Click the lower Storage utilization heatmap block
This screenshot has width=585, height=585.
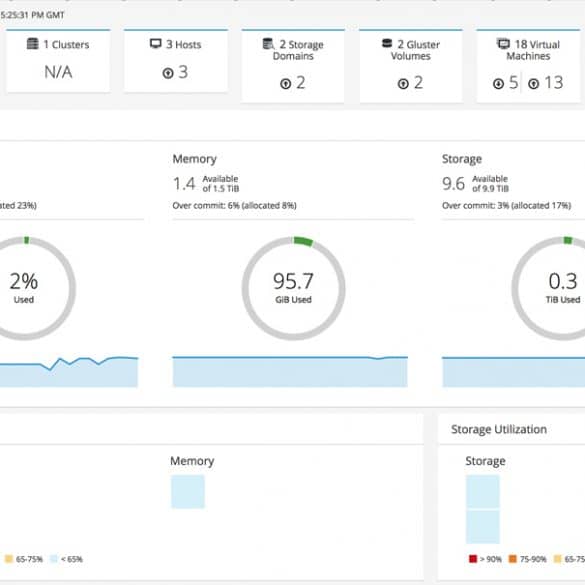pos(482,527)
